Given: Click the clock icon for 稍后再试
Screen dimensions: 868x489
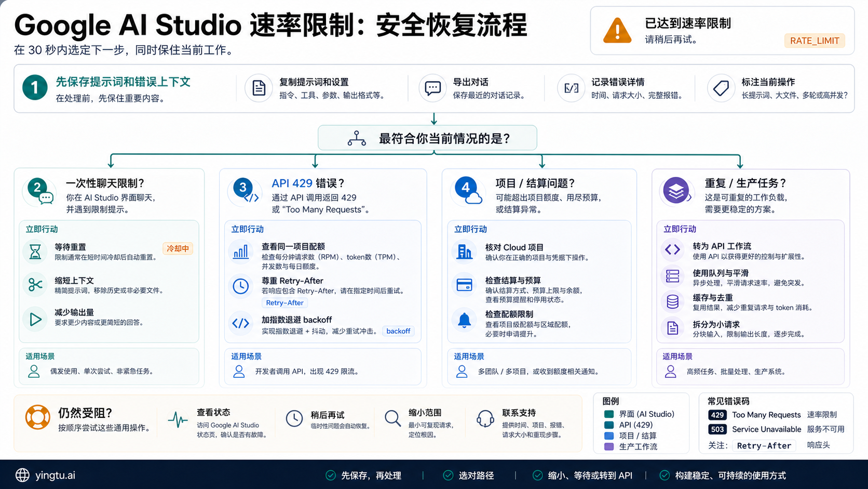Looking at the screenshot, I should point(294,418).
